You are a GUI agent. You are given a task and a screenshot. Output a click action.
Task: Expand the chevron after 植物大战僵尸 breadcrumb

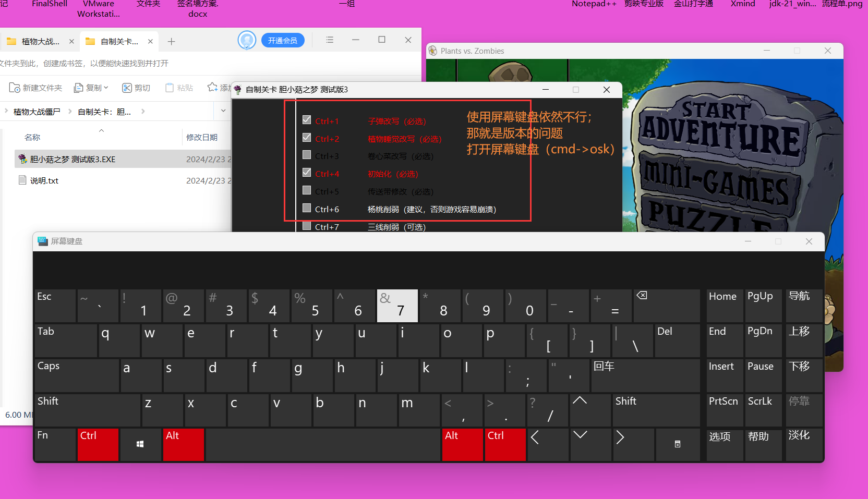pyautogui.click(x=70, y=111)
